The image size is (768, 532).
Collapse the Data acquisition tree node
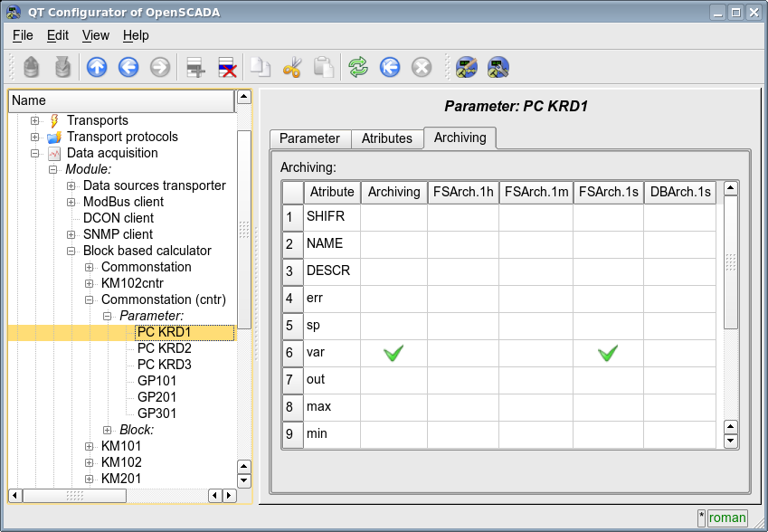tap(35, 153)
